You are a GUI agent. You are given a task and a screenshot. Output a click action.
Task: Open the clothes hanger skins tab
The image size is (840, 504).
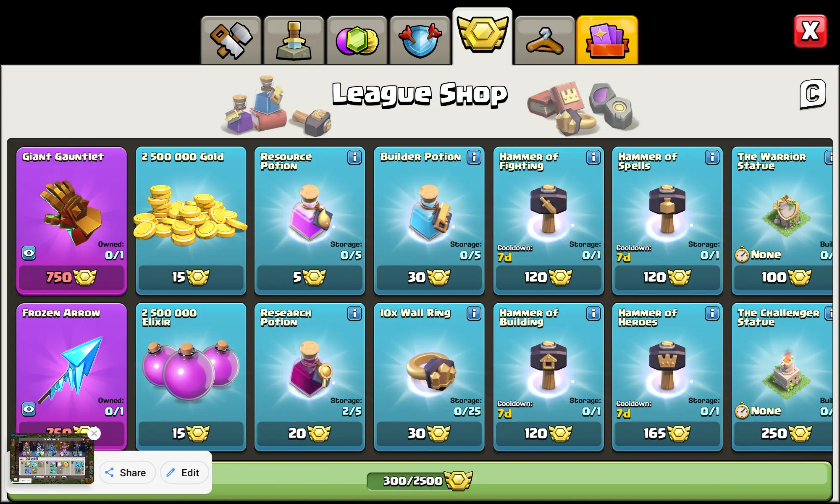(545, 40)
